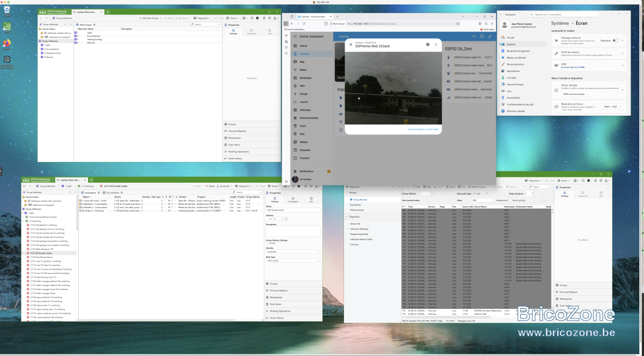Expand the Profil de couleurs settings row
This screenshot has width=644, height=356.
[x=588, y=53]
